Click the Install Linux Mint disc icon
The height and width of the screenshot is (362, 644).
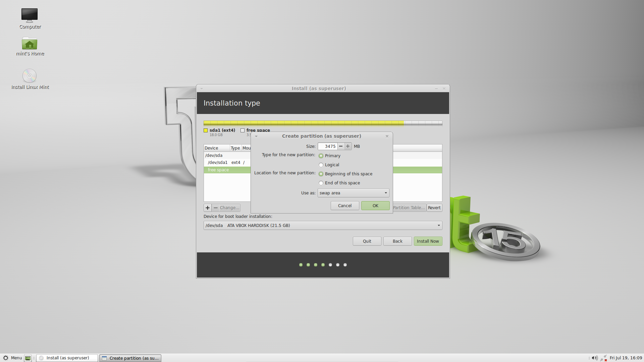coord(30,76)
